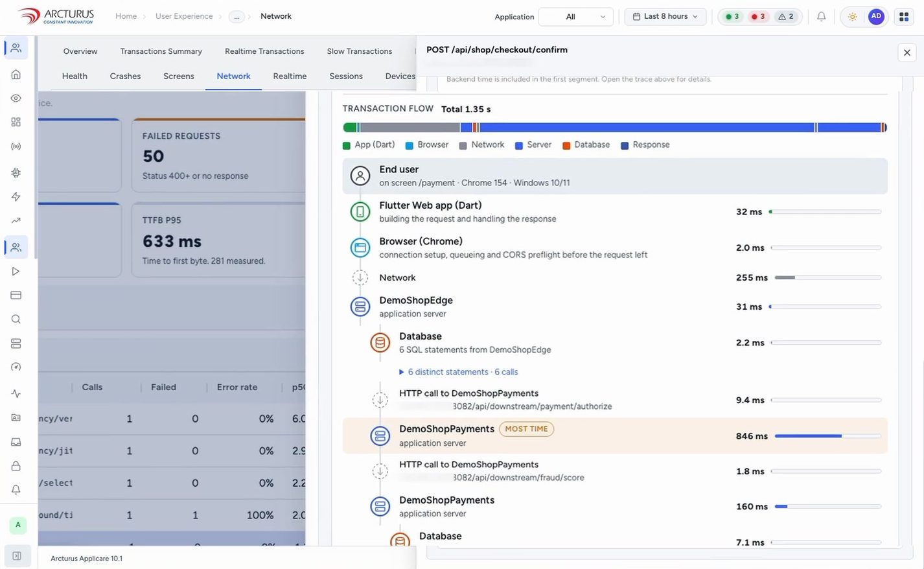This screenshot has height=569, width=924.
Task: Toggle light theme with the sun icon
Action: 853,17
